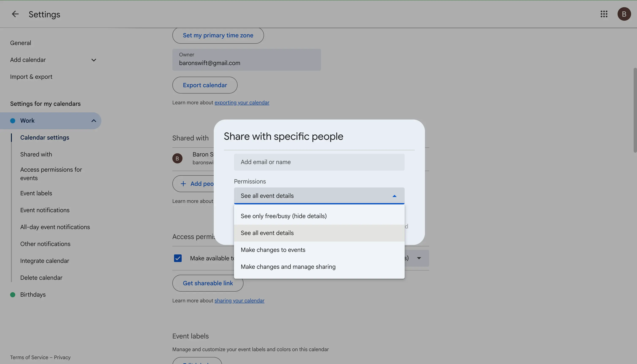Select Other notifications in sidebar
This screenshot has height=364, width=637.
45,244
